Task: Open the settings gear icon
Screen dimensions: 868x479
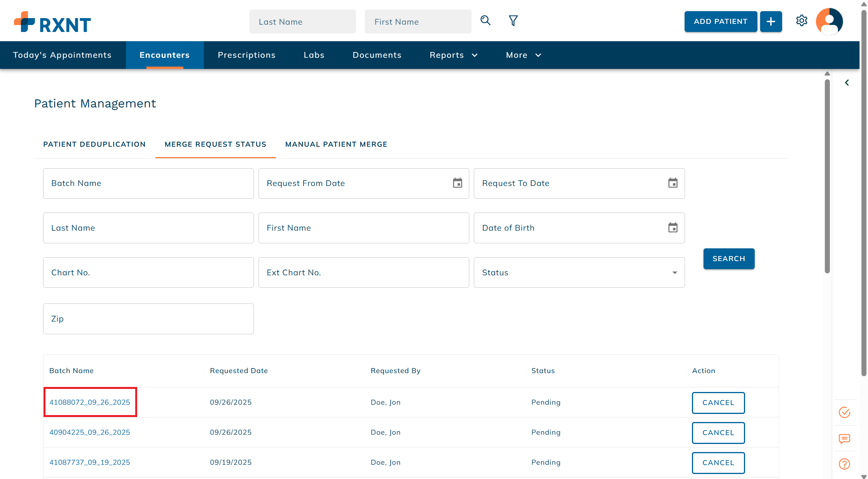Action: [801, 20]
